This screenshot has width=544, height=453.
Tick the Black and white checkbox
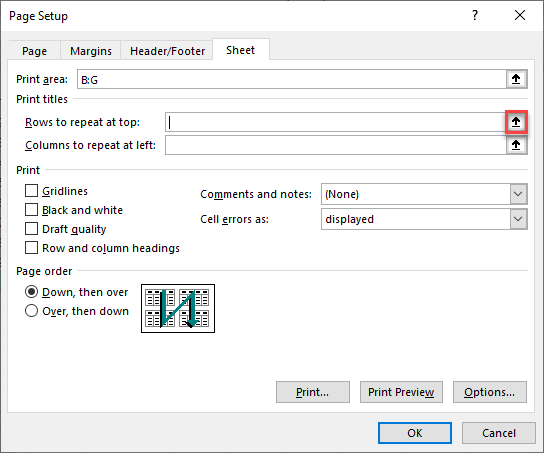tap(32, 210)
